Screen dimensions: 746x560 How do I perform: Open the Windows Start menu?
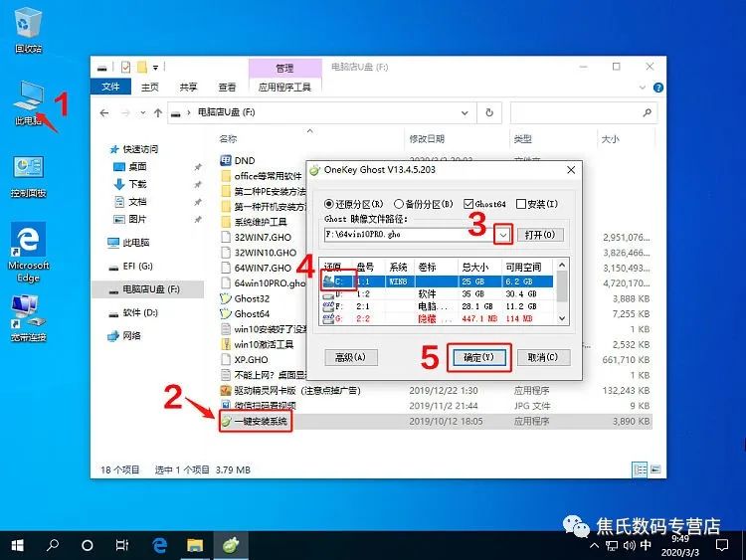click(17, 545)
